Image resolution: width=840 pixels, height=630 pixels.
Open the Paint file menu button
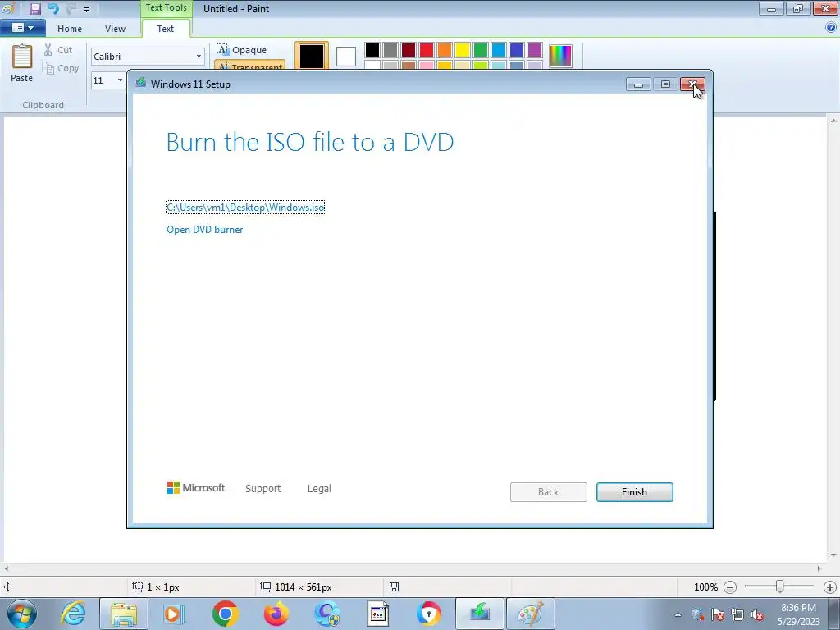pyautogui.click(x=22, y=28)
